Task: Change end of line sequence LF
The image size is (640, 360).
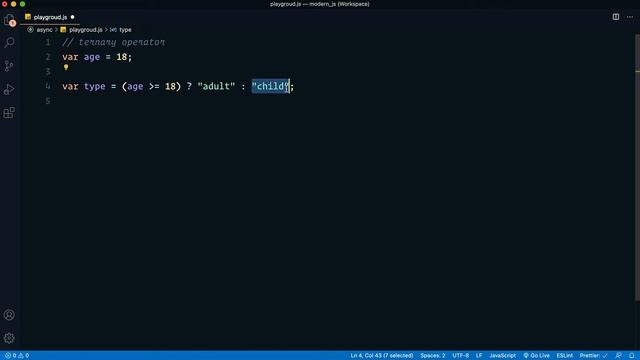Action: click(x=479, y=356)
